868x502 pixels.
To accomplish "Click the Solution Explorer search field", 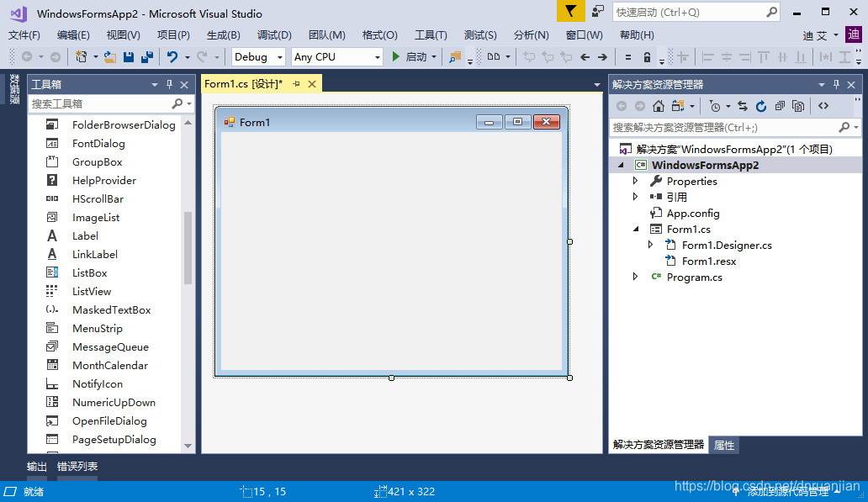I will (x=724, y=127).
